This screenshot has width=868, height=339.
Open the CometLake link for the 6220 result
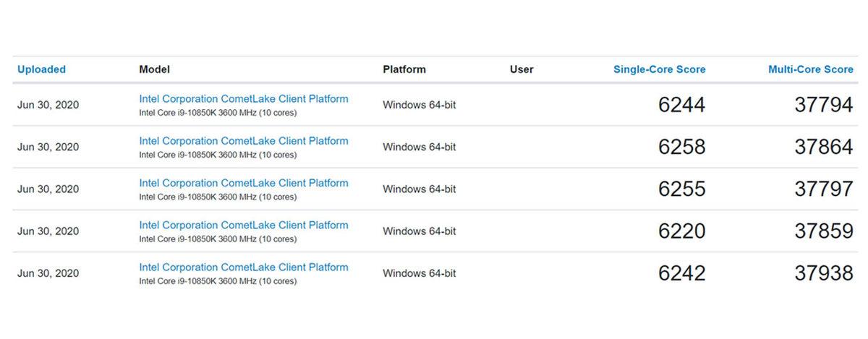(244, 225)
